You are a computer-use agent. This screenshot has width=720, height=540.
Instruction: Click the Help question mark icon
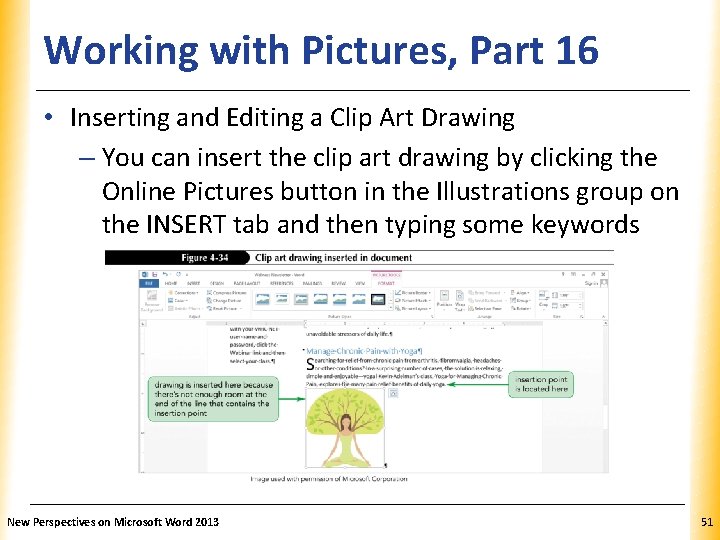click(x=563, y=275)
